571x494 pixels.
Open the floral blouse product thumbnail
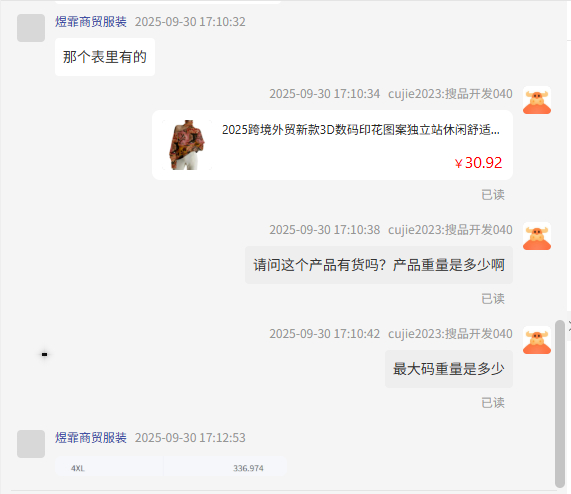click(x=187, y=145)
